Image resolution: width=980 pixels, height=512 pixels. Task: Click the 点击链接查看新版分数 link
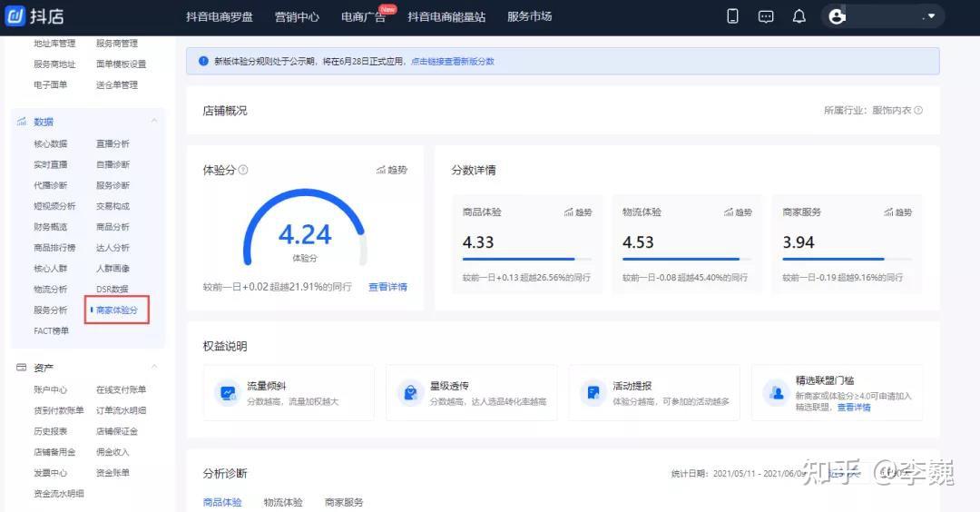453,61
